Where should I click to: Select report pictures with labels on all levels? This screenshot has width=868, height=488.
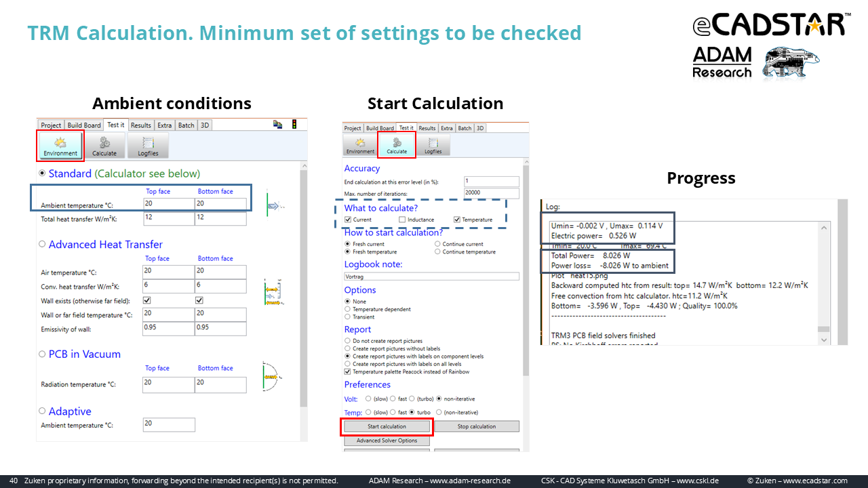[348, 364]
